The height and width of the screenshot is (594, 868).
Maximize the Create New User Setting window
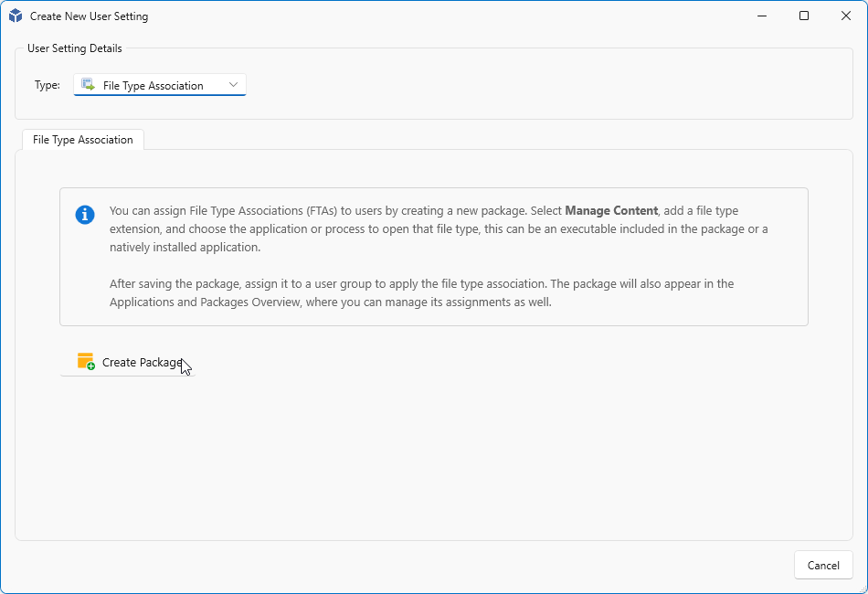click(804, 16)
